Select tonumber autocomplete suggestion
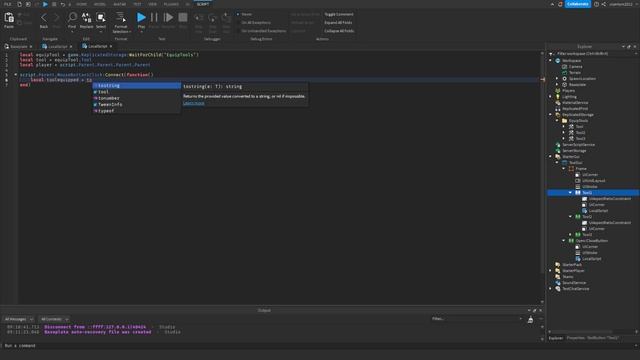 tap(136, 98)
